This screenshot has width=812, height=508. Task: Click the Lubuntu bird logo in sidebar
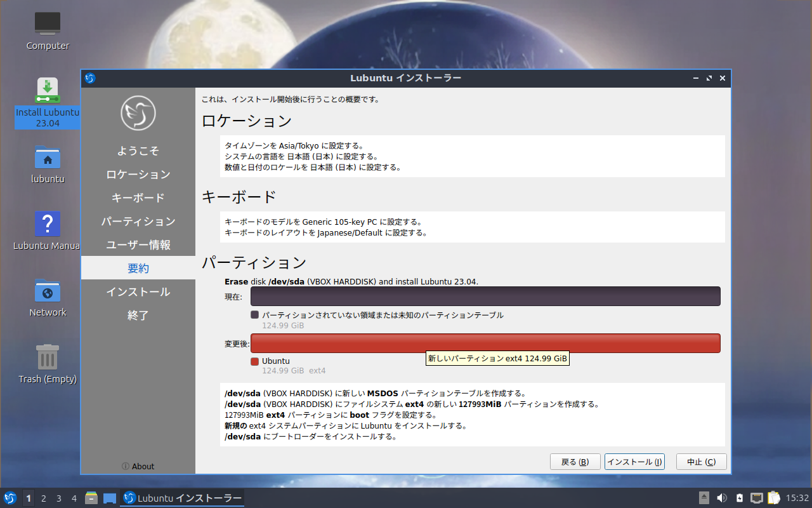click(x=138, y=113)
